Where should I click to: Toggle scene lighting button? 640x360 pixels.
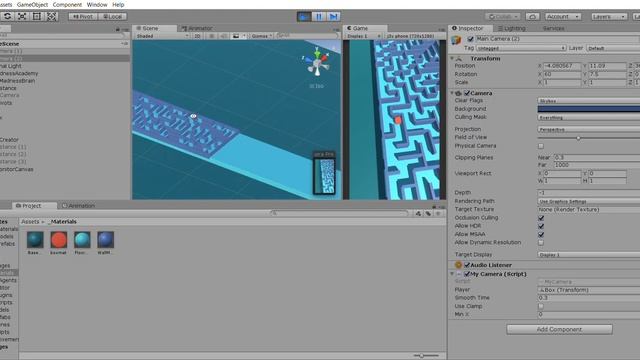211,36
